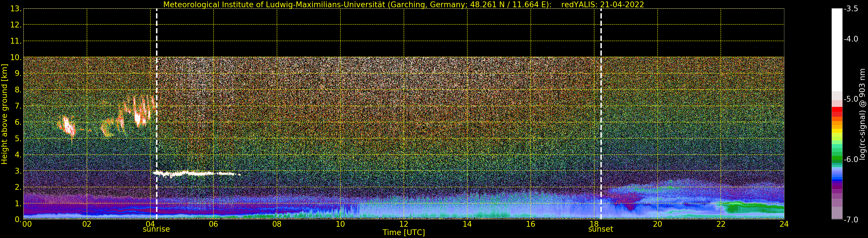The height and width of the screenshot is (238, 868).
Task: Click the '-7.0' colorbar value
Action: coord(851,220)
